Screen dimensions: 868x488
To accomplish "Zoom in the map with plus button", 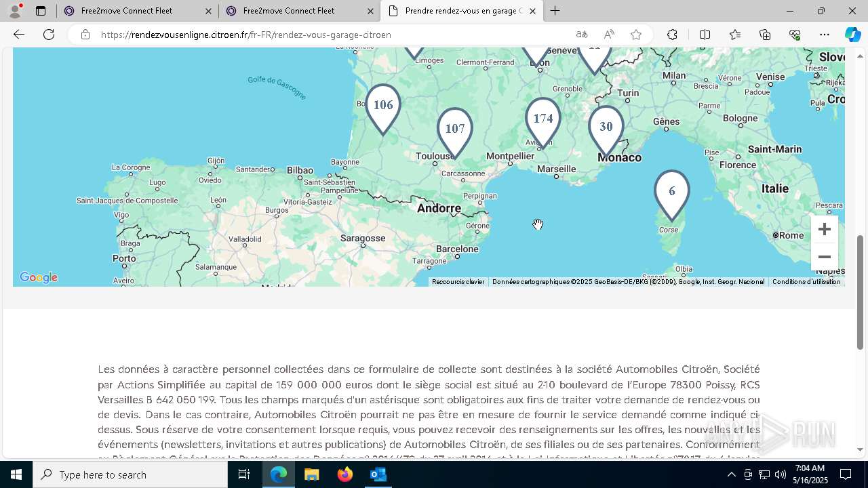I will point(825,229).
